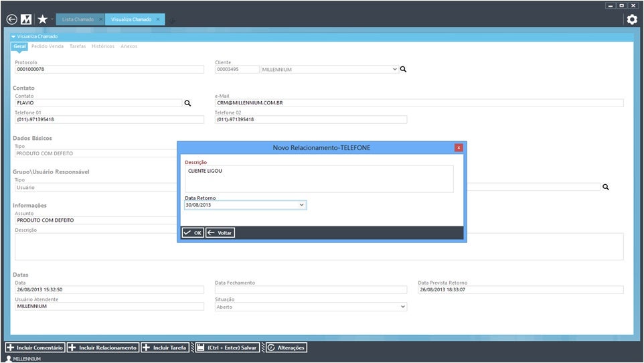The width and height of the screenshot is (644, 363).
Task: Collapse the Visualiza Chamado panel header
Action: tap(13, 36)
